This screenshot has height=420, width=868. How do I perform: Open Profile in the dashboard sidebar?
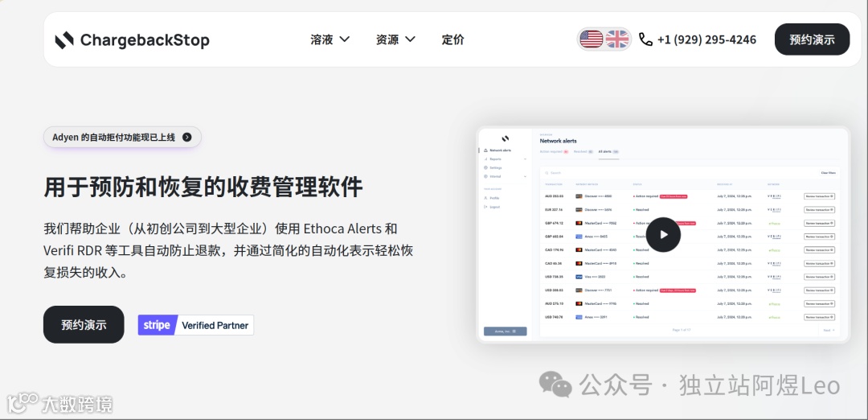(x=492, y=198)
